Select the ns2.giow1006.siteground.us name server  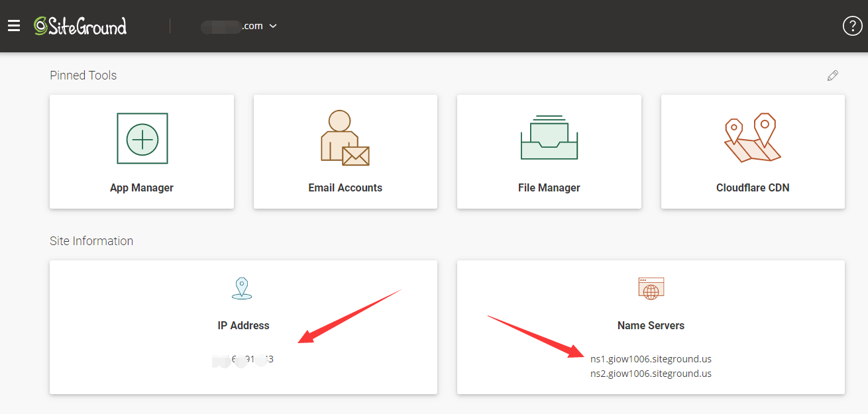click(x=651, y=374)
